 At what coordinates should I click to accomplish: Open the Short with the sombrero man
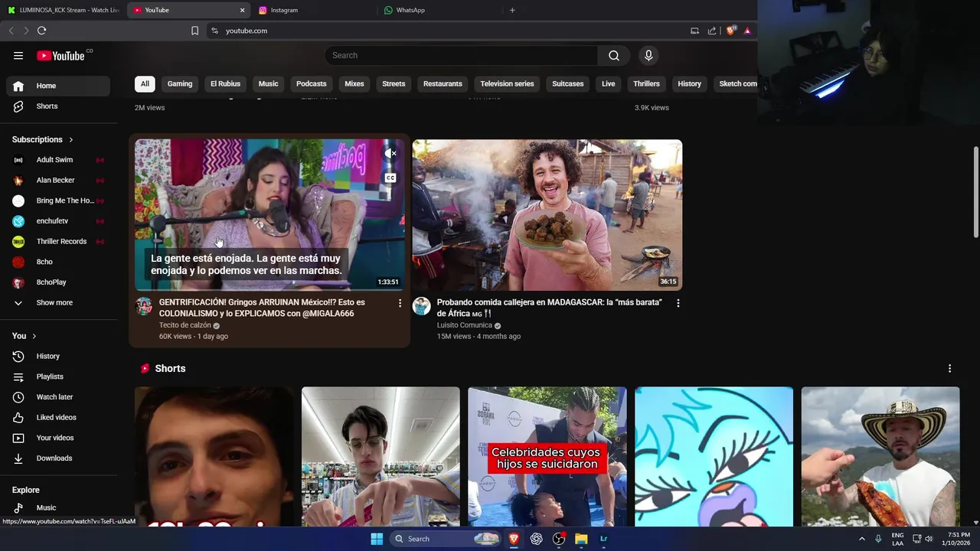point(880,457)
